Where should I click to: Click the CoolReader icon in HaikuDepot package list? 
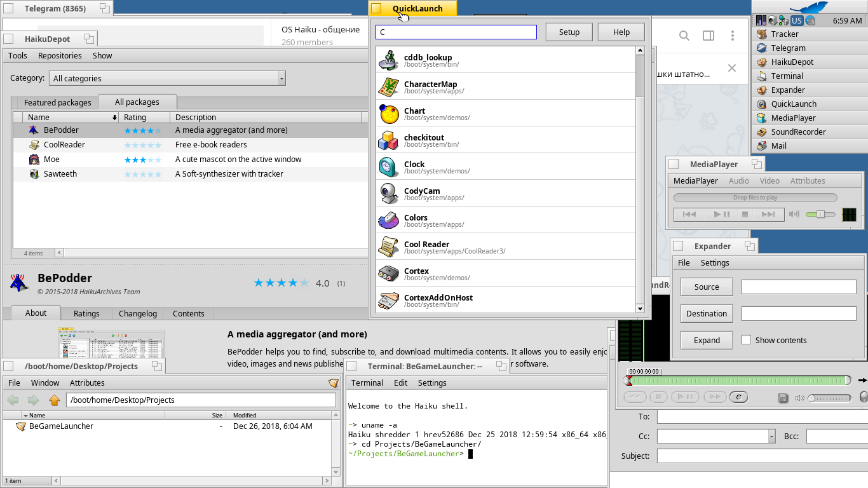point(34,145)
